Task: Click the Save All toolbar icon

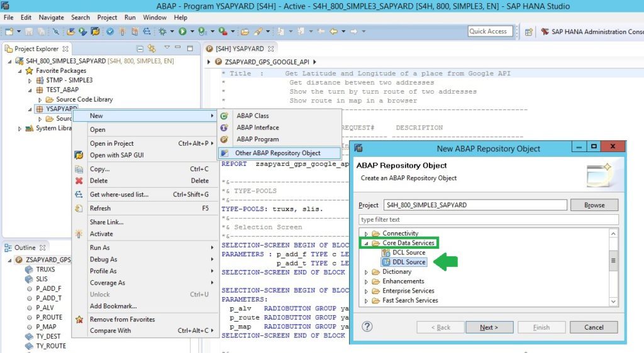Action: pyautogui.click(x=41, y=31)
